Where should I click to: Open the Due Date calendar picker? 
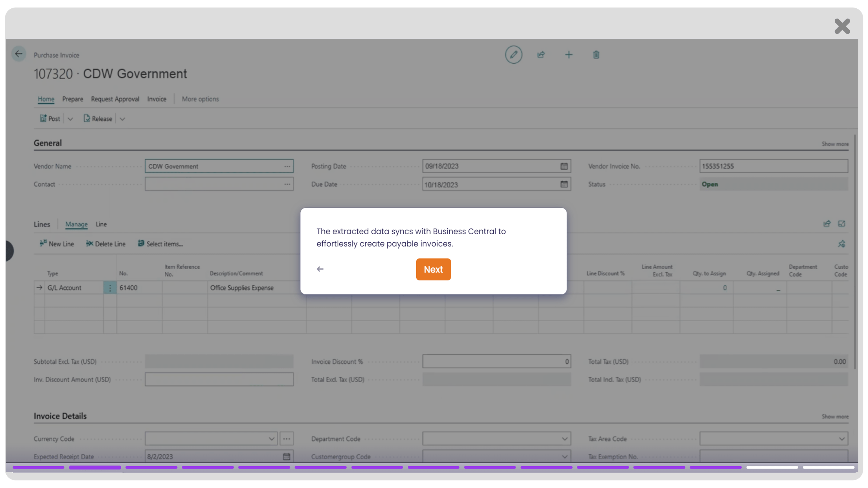(564, 184)
